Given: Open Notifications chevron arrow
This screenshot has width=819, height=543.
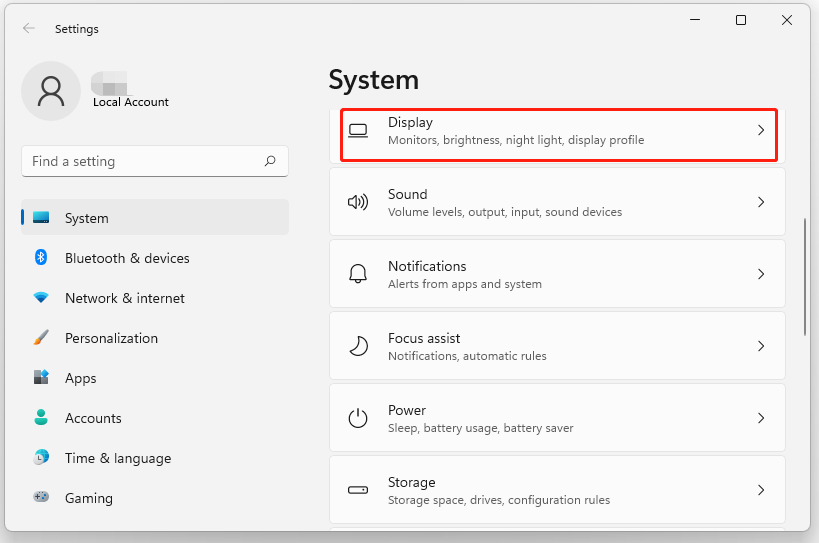Looking at the screenshot, I should [x=761, y=274].
